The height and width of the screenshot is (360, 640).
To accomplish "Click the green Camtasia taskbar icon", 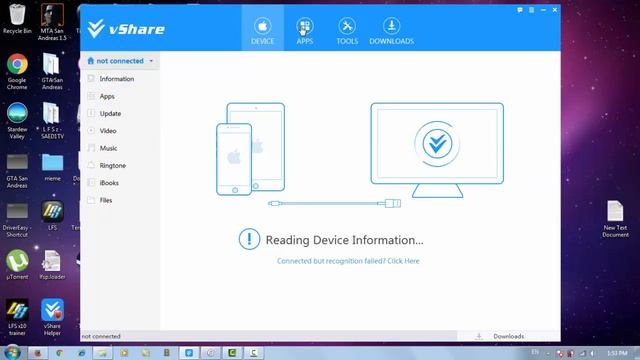I will pyautogui.click(x=232, y=353).
